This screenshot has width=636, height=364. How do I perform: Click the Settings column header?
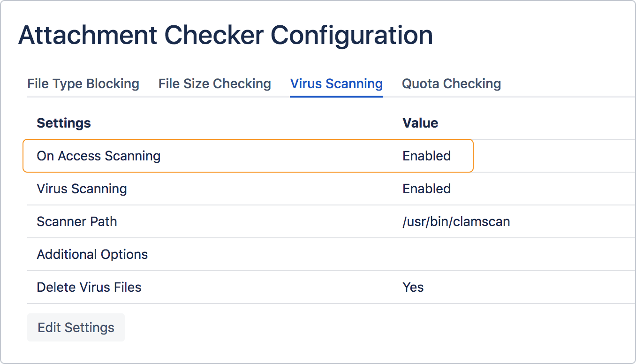[x=63, y=123]
